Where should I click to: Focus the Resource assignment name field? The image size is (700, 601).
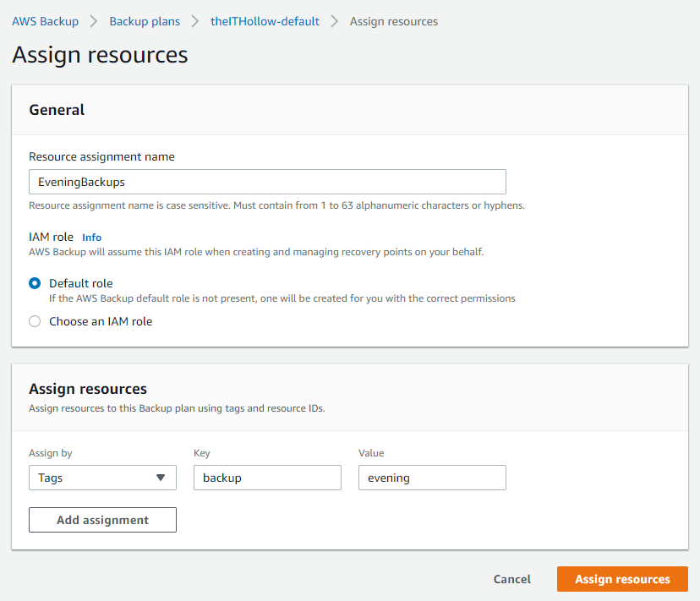point(267,182)
